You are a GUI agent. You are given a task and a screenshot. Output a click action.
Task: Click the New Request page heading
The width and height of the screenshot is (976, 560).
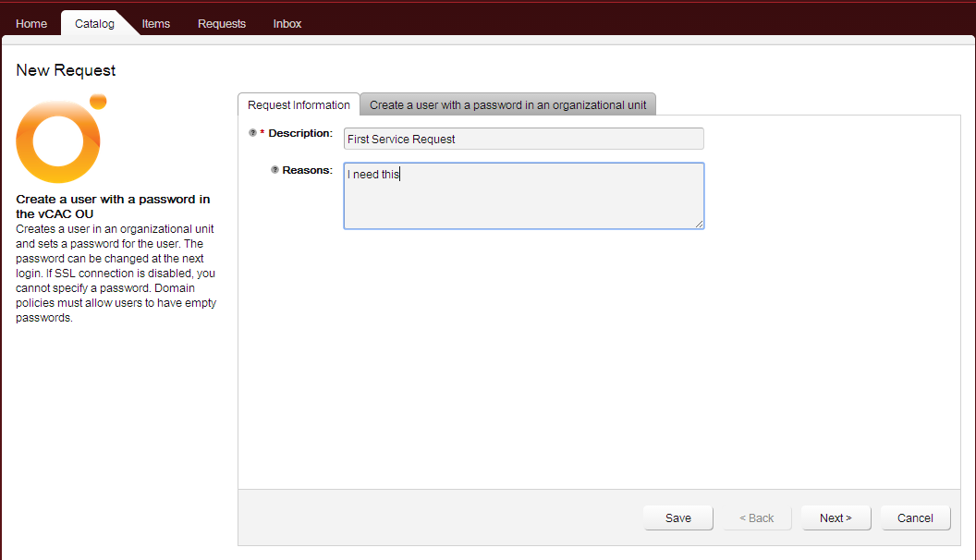(67, 70)
